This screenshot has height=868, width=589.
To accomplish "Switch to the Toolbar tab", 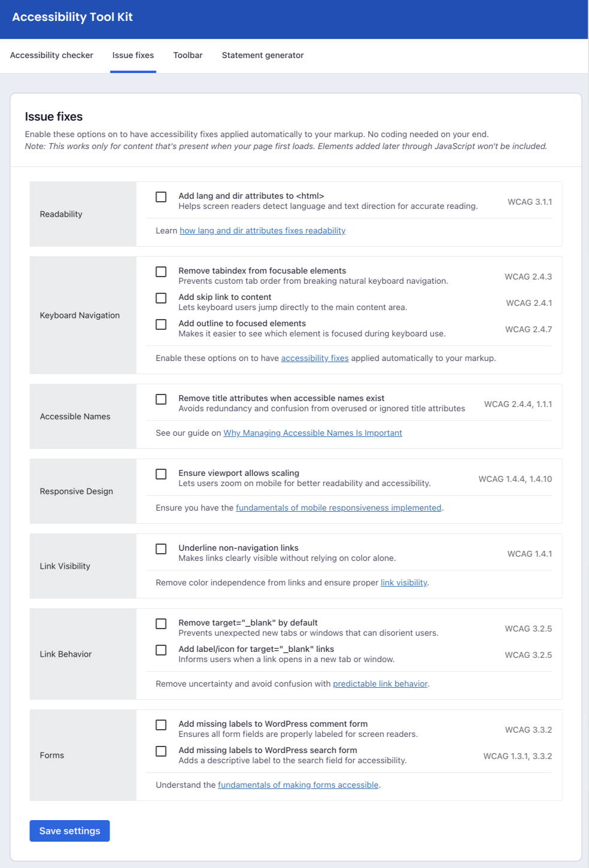I will pos(188,56).
